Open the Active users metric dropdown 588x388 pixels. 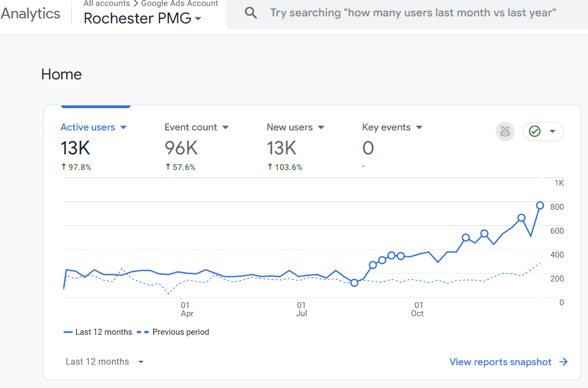[x=124, y=127]
